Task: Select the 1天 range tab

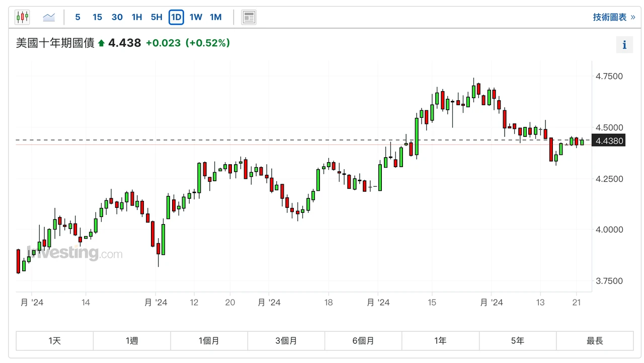Action: (54, 341)
